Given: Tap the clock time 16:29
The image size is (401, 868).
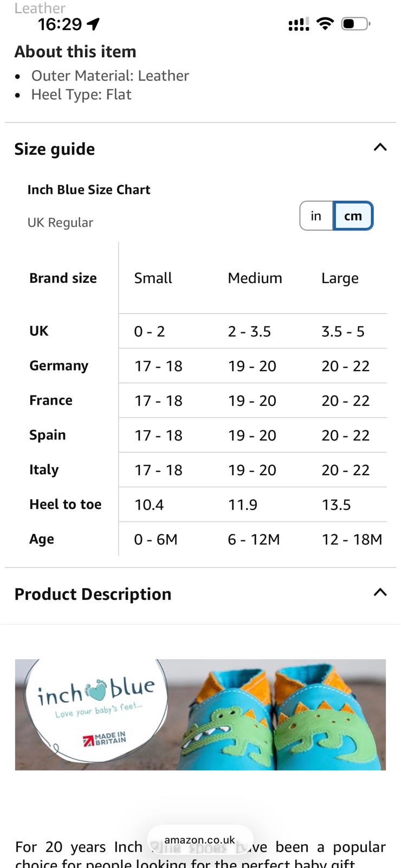Looking at the screenshot, I should pos(60,24).
